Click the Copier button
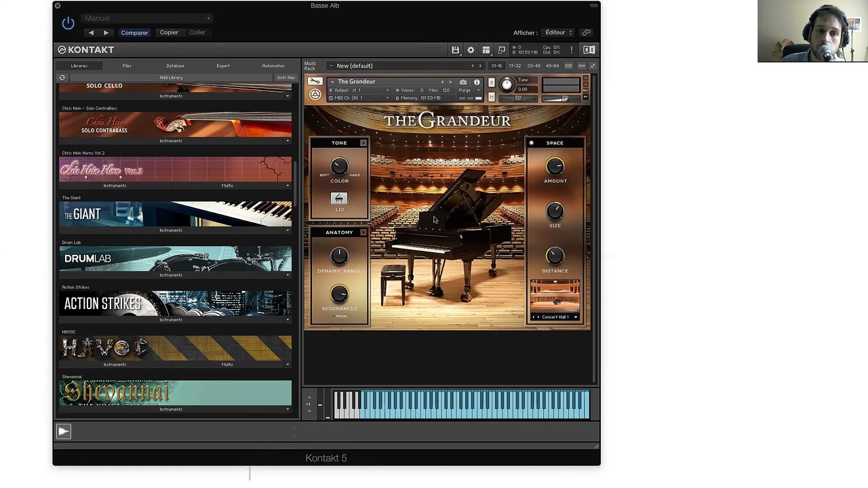Screen dimensions: 868x488 click(x=169, y=33)
